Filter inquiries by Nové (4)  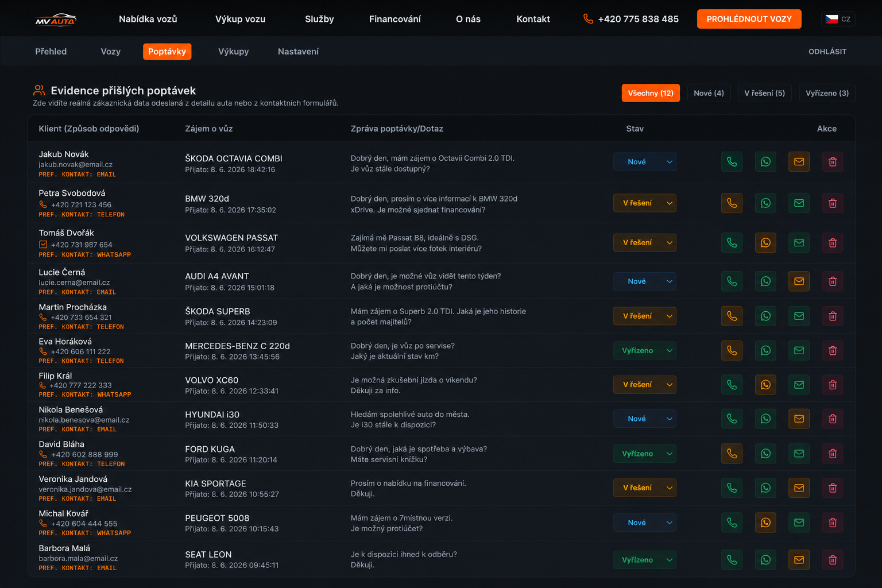709,93
